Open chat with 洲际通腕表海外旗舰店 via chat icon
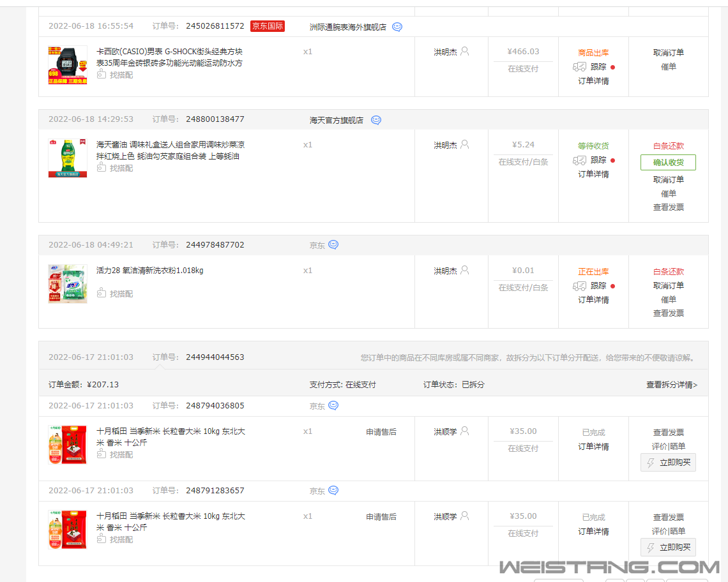This screenshot has width=728, height=582. coord(397,27)
